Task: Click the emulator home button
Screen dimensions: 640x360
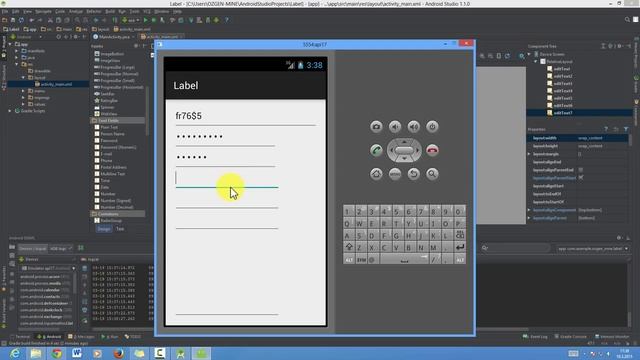Action: coord(376,174)
